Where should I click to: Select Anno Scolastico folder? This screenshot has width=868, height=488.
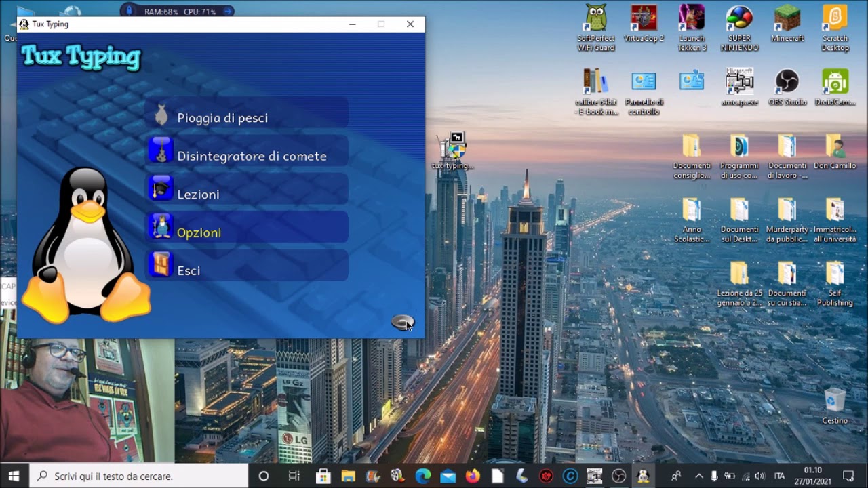692,220
